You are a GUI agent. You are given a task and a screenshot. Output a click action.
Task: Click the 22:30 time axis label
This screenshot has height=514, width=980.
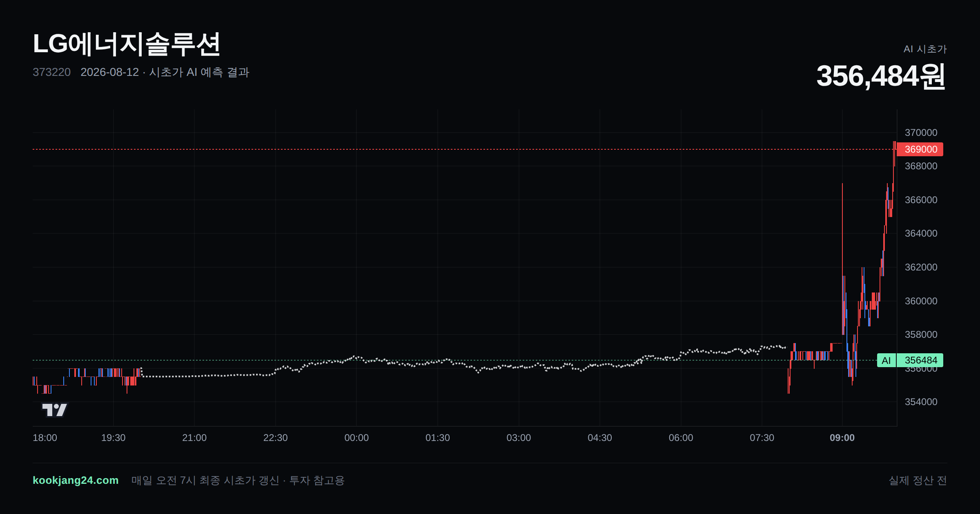tap(275, 438)
